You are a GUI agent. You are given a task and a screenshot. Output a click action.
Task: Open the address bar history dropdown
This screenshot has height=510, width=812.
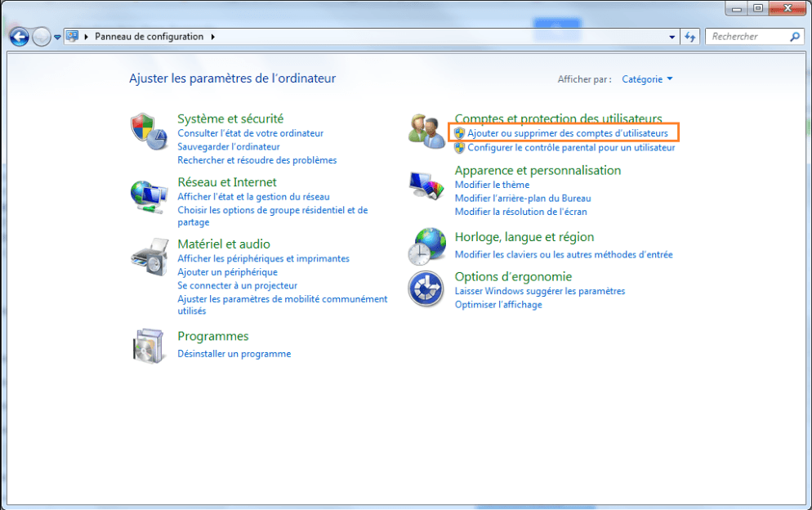tap(672, 36)
